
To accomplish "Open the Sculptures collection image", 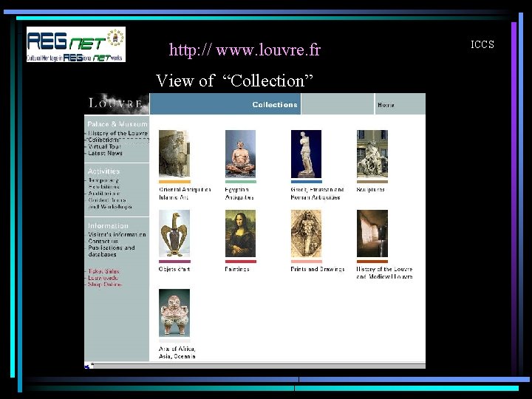I will click(372, 154).
